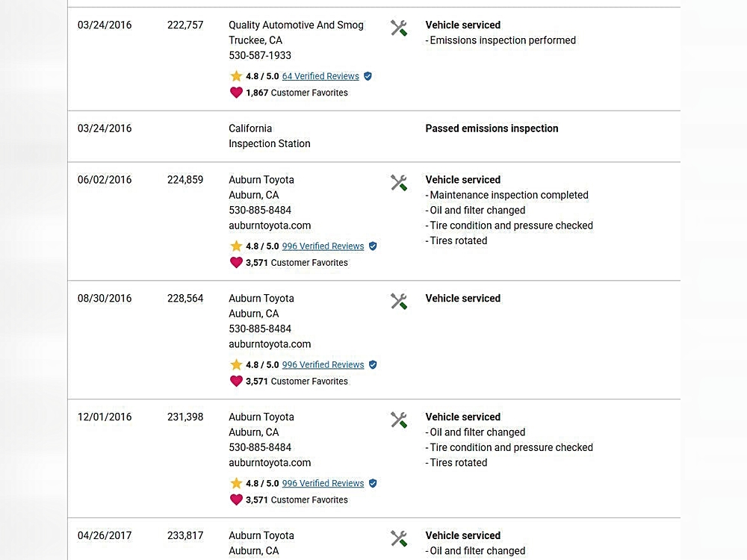Open 996 Verified Reviews link for 06/02/2016
The width and height of the screenshot is (747, 560).
[x=323, y=246]
